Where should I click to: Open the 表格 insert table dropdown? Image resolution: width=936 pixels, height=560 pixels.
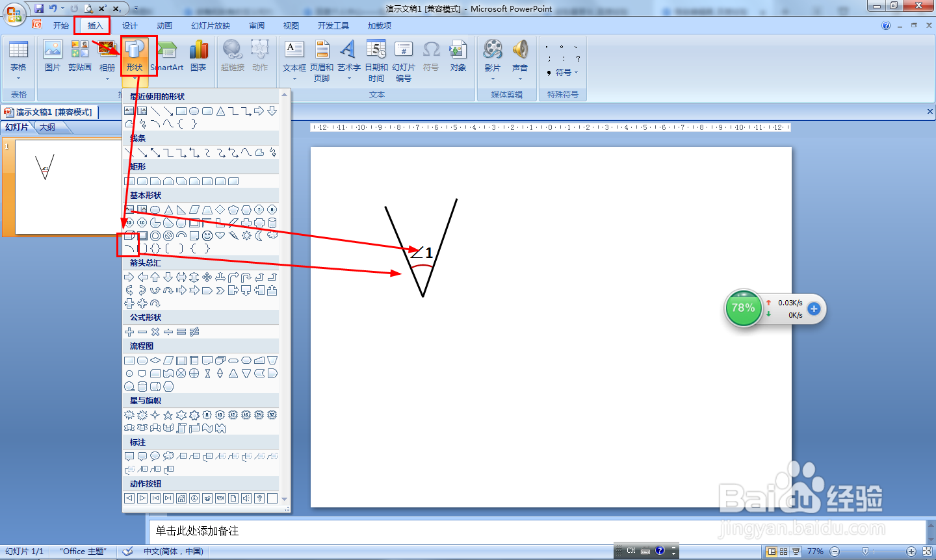[18, 60]
